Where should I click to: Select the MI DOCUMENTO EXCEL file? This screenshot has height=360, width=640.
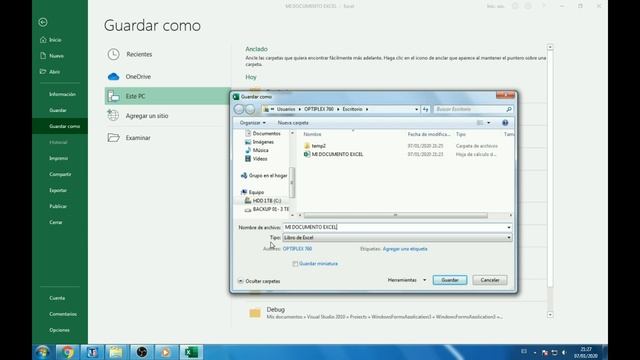pyautogui.click(x=333, y=155)
